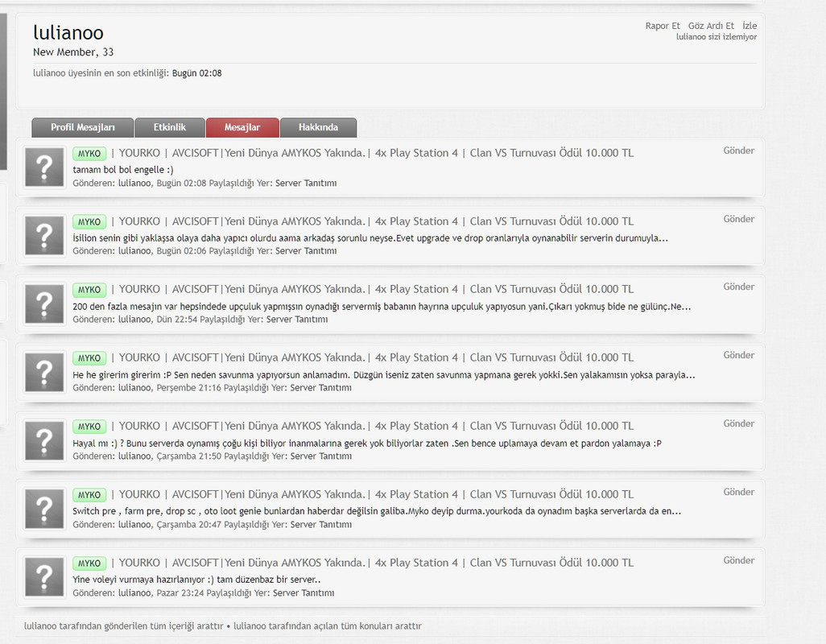Viewport: 826px width, 644px height.
Task: Click 'Çarşamba 20:47' post timestamp
Action: pos(189,525)
